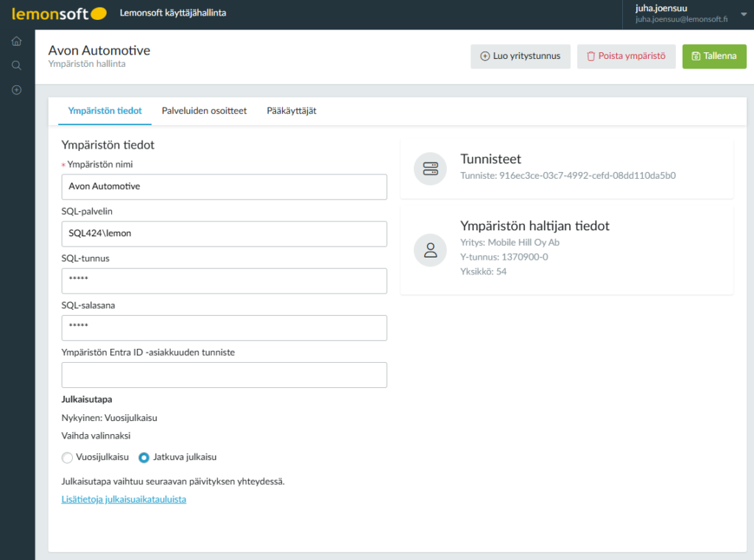Select the Vuosijulkaisu radio button

(67, 458)
